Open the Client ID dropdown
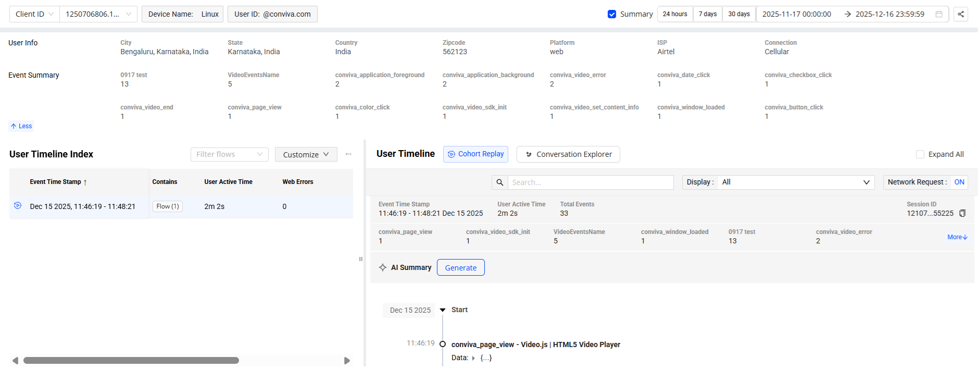Viewport: 980px width, 369px height. pyautogui.click(x=34, y=14)
